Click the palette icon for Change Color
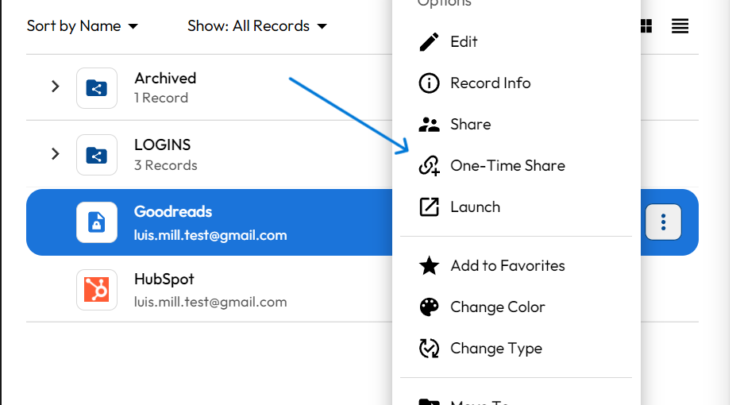 [429, 307]
